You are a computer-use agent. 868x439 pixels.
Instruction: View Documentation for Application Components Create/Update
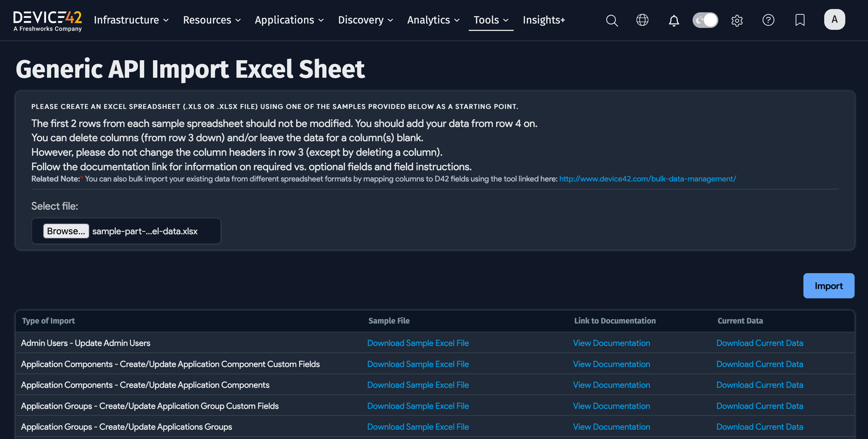pyautogui.click(x=611, y=385)
